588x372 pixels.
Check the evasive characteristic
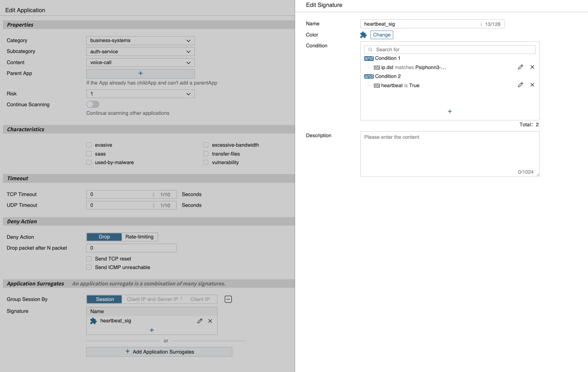89,145
